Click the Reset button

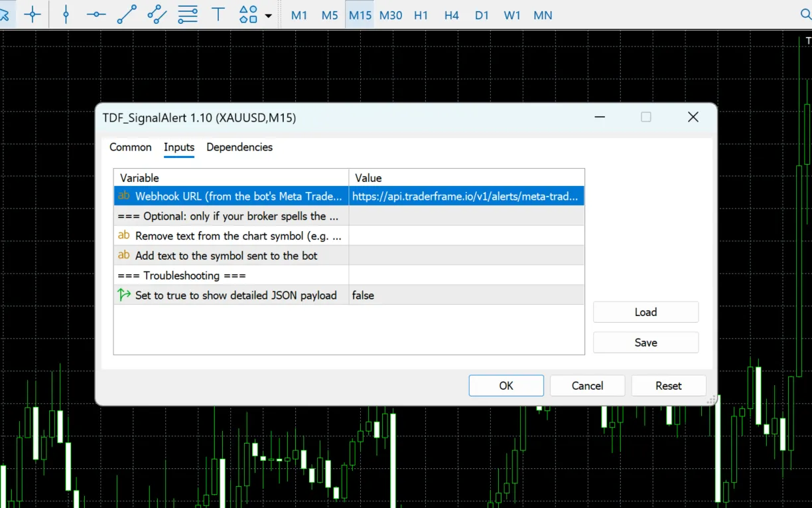click(x=669, y=386)
